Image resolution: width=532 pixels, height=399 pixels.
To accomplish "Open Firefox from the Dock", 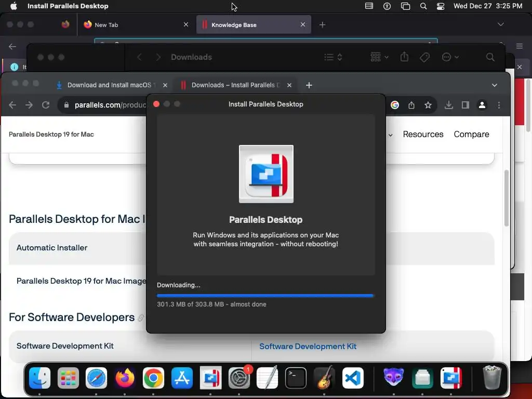I will coord(125,378).
